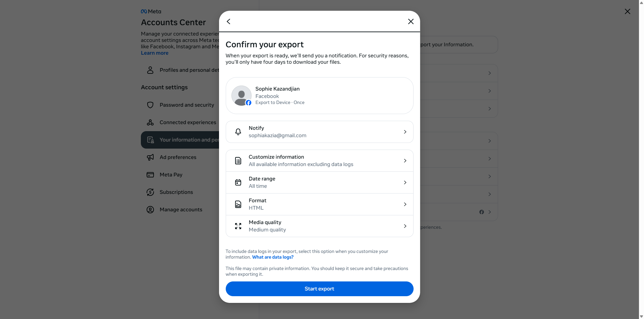Screen dimensions: 644x319
Task: Click the Media quality expand icon
Action: [x=238, y=226]
